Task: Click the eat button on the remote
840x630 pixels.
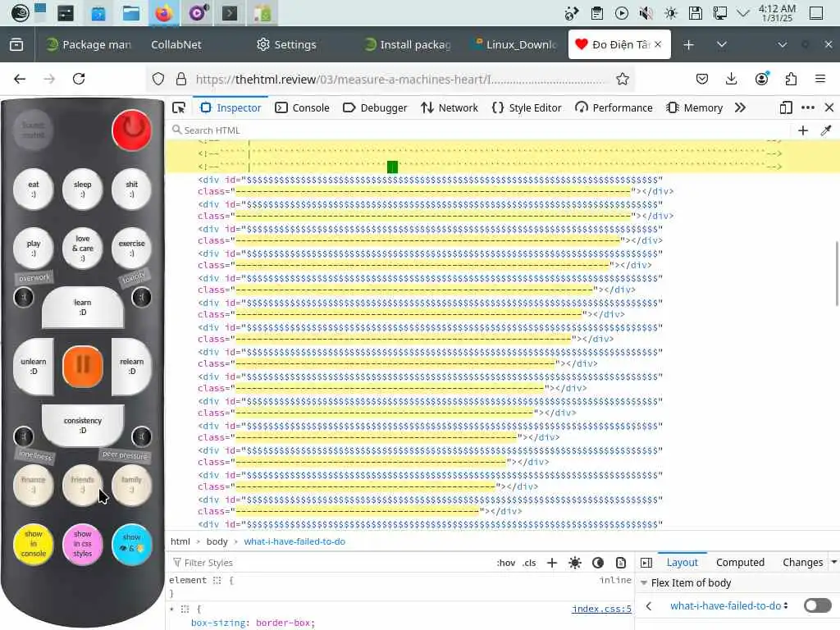Action: tap(33, 189)
